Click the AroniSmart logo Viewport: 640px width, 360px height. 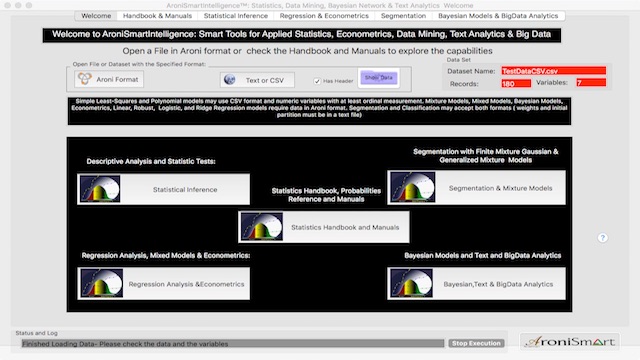pyautogui.click(x=570, y=342)
